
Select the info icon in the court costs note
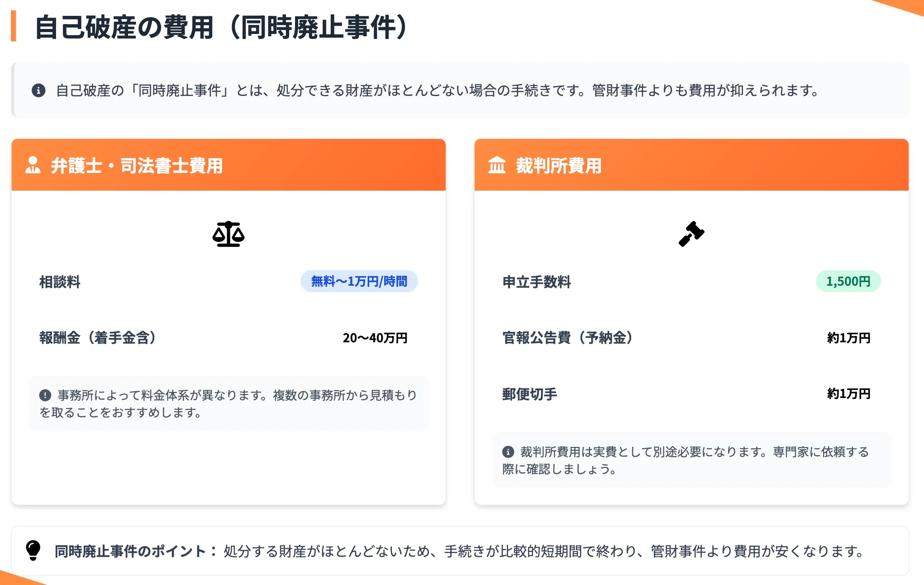[x=509, y=451]
